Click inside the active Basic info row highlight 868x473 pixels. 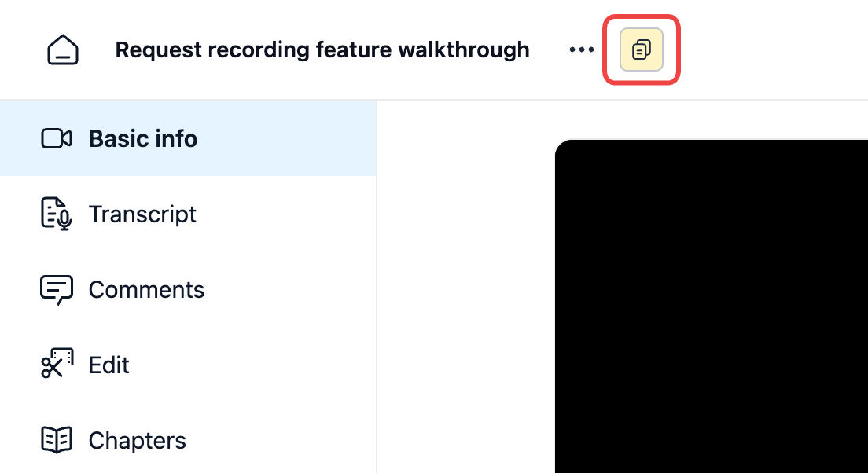(x=189, y=138)
